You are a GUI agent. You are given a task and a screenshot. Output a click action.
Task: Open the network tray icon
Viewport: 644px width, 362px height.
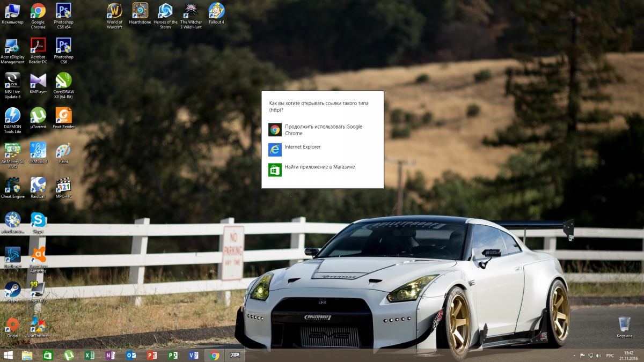[x=590, y=356]
